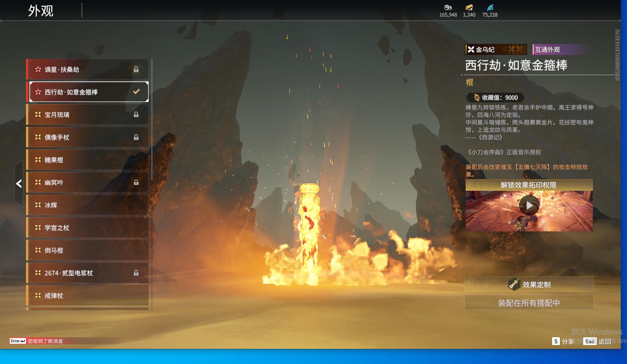This screenshot has height=364, width=627.
Task: Play the skin effect preview video
Action: pos(529,205)
